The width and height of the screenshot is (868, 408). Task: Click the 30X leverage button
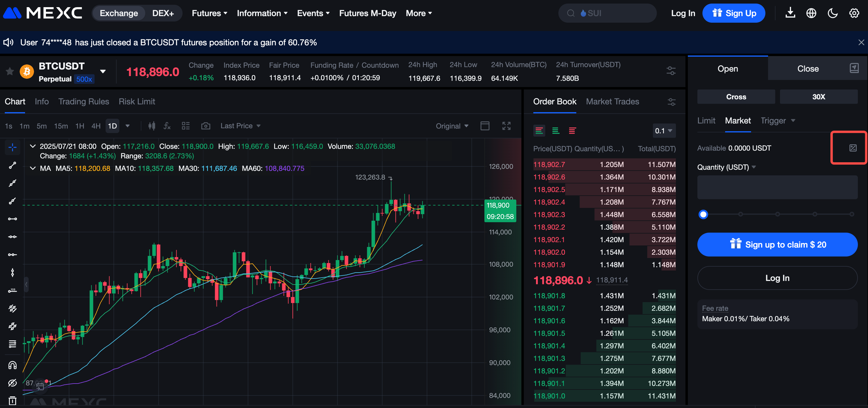818,97
